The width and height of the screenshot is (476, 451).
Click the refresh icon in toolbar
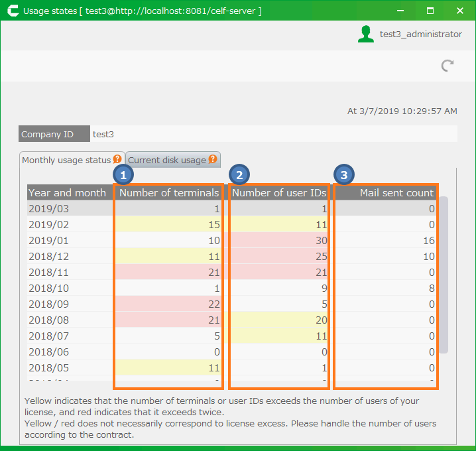448,65
